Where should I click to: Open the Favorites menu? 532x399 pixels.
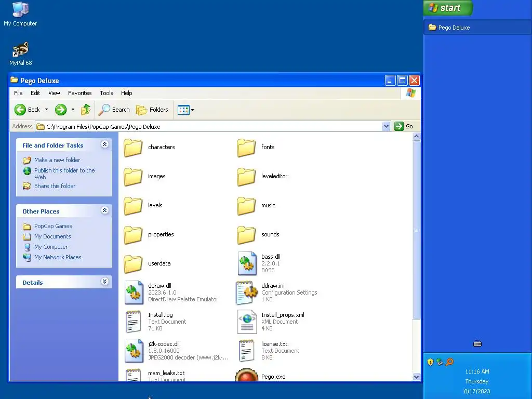coord(79,93)
